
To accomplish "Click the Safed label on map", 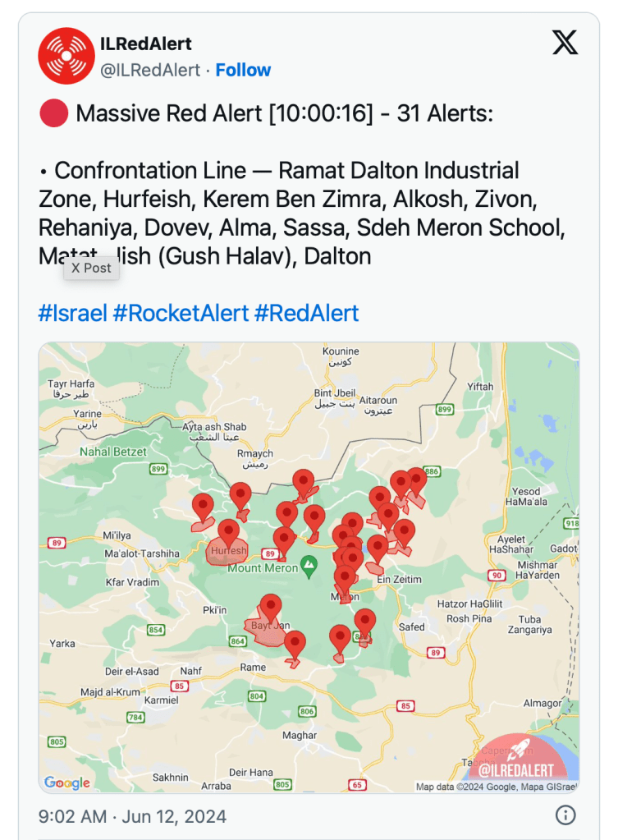I will [412, 627].
